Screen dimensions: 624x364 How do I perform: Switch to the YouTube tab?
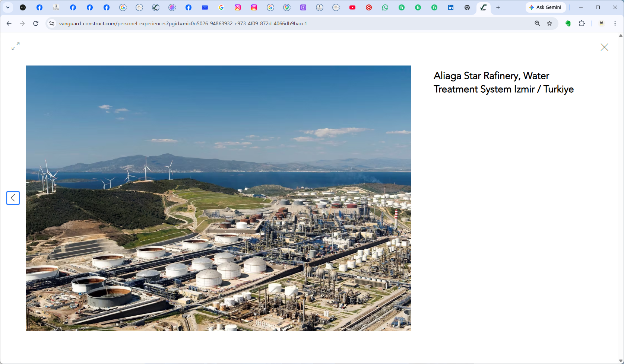coord(352,7)
